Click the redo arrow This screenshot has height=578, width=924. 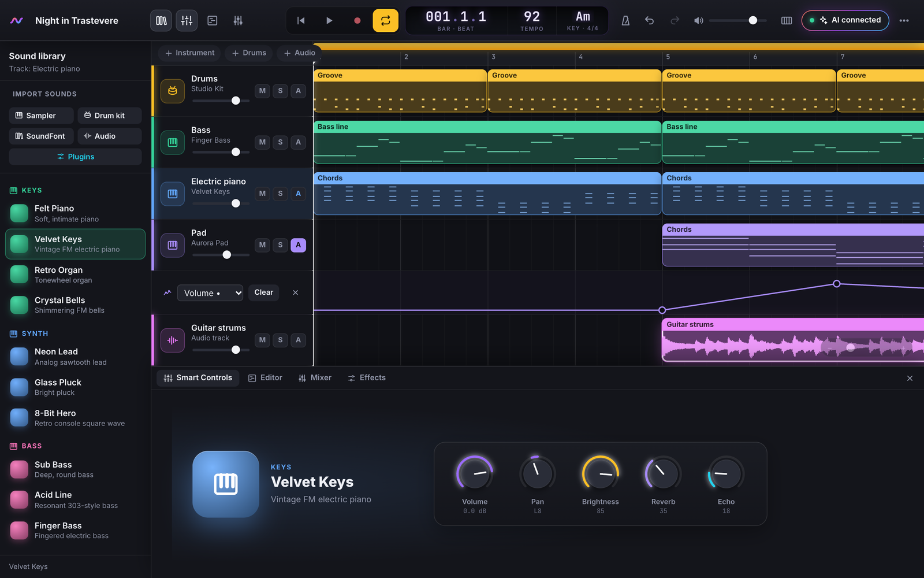point(675,21)
